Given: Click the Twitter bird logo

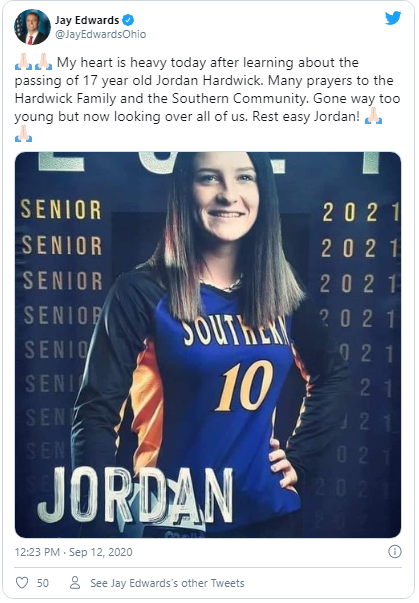Looking at the screenshot, I should coord(393,18).
